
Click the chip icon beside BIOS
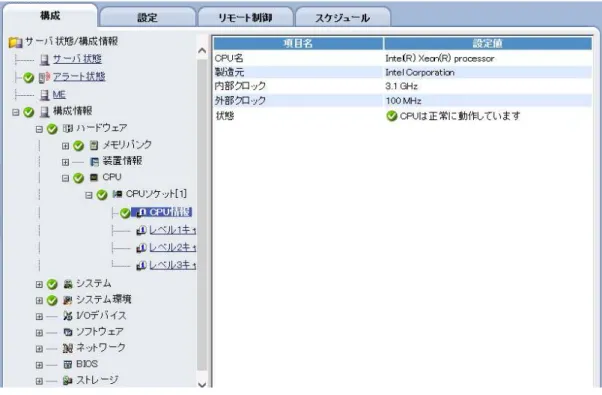tap(68, 365)
